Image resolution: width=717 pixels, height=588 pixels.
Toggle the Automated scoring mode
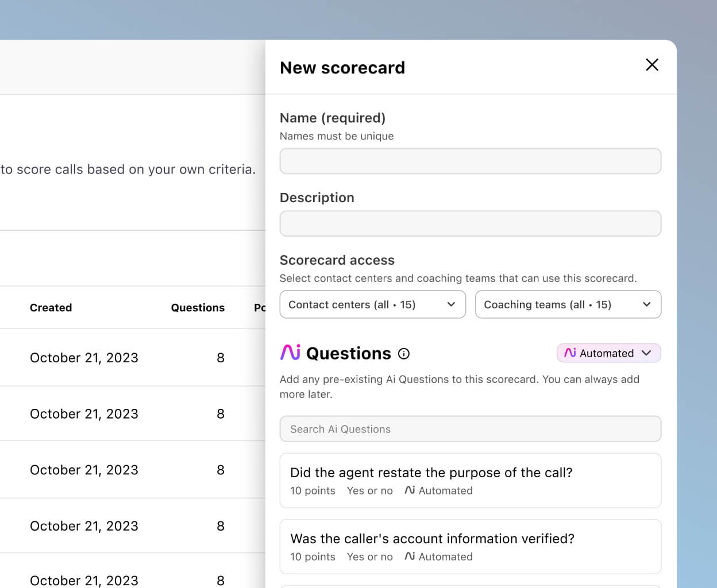[608, 353]
